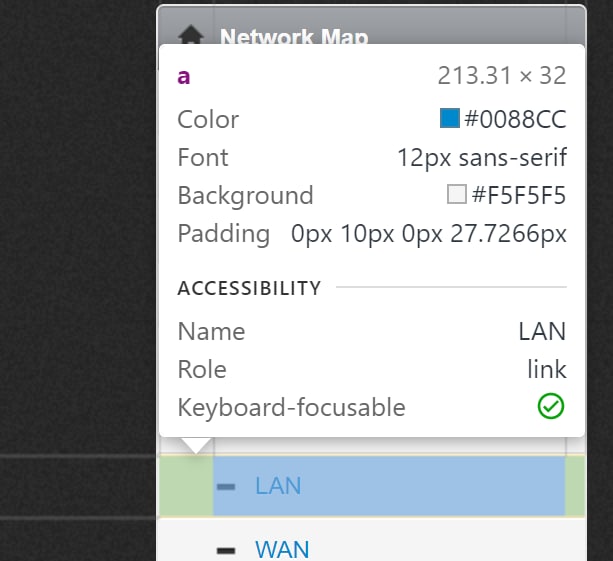Open the LAN link in sidebar

pos(278,486)
